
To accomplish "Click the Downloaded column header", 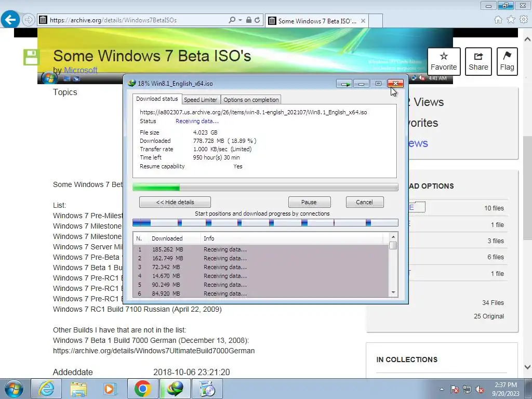I will 175,238.
